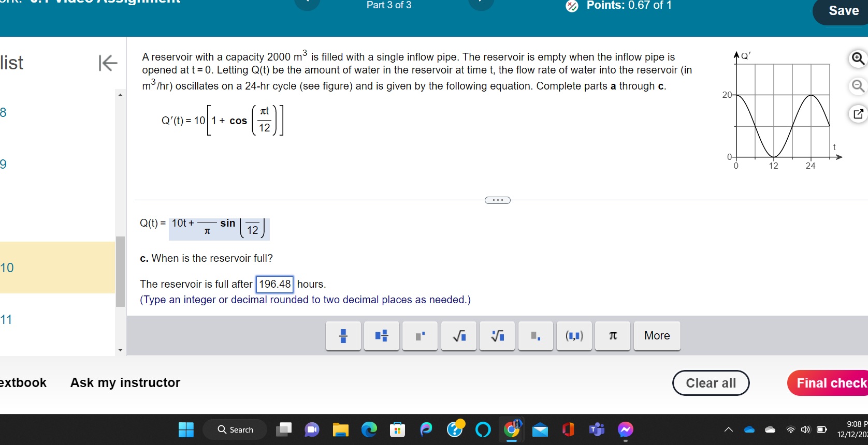The height and width of the screenshot is (445, 868).
Task: Open the Textbook link
Action: [23, 382]
